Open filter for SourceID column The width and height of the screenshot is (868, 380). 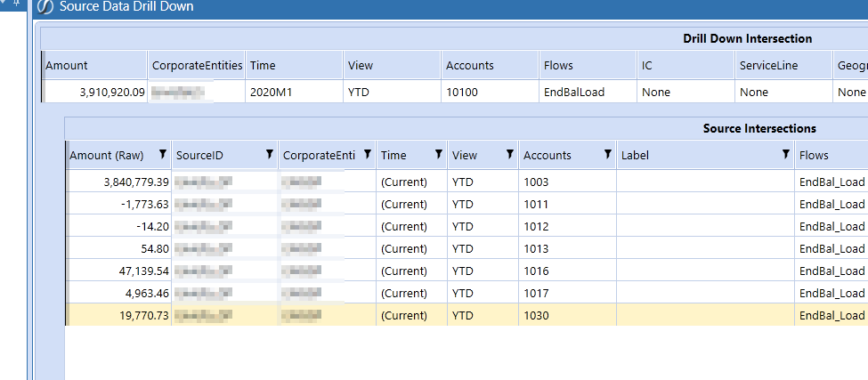(270, 155)
